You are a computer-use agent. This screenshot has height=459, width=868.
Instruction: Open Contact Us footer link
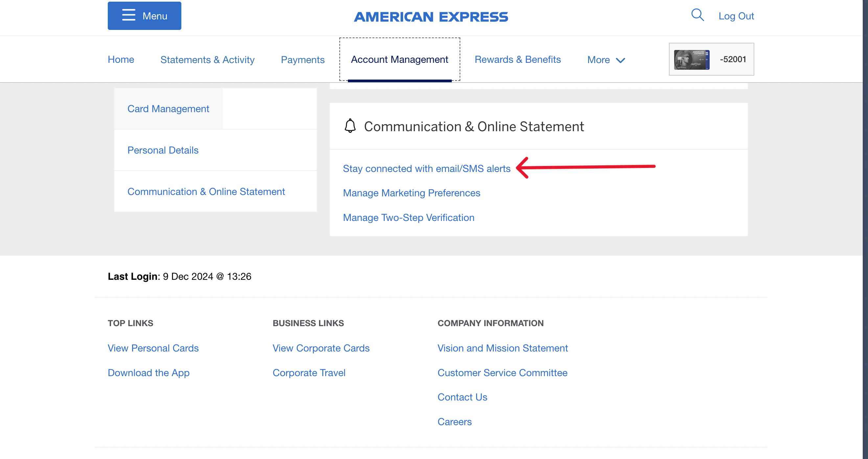click(462, 397)
